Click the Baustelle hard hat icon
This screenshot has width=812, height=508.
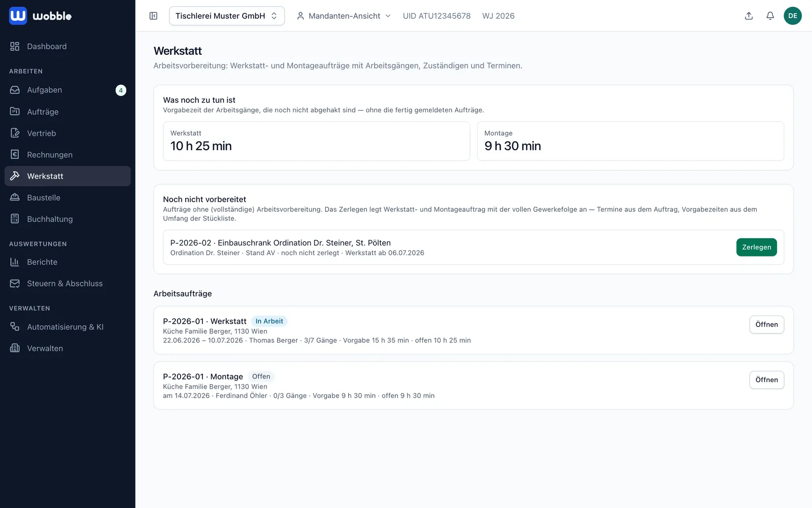click(x=15, y=198)
